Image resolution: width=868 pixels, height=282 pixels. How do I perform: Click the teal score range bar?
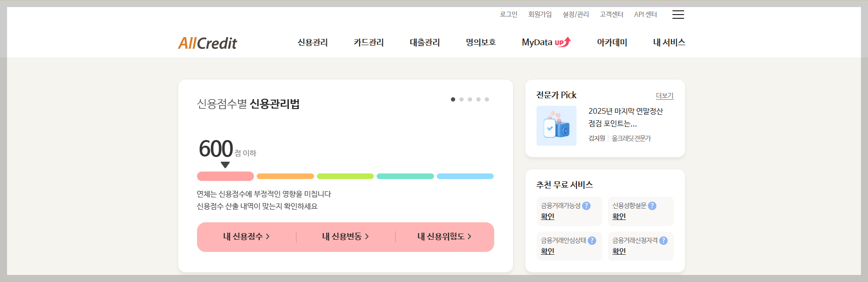coord(405,176)
